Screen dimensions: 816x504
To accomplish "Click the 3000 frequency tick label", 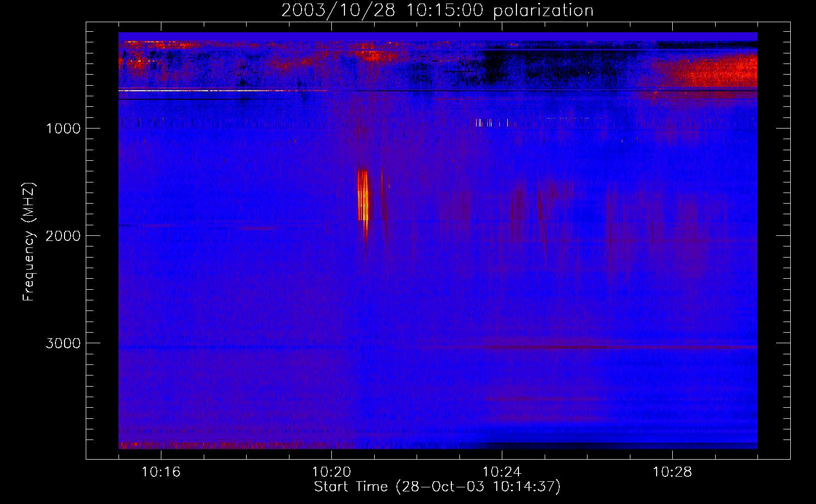I will click(x=63, y=343).
